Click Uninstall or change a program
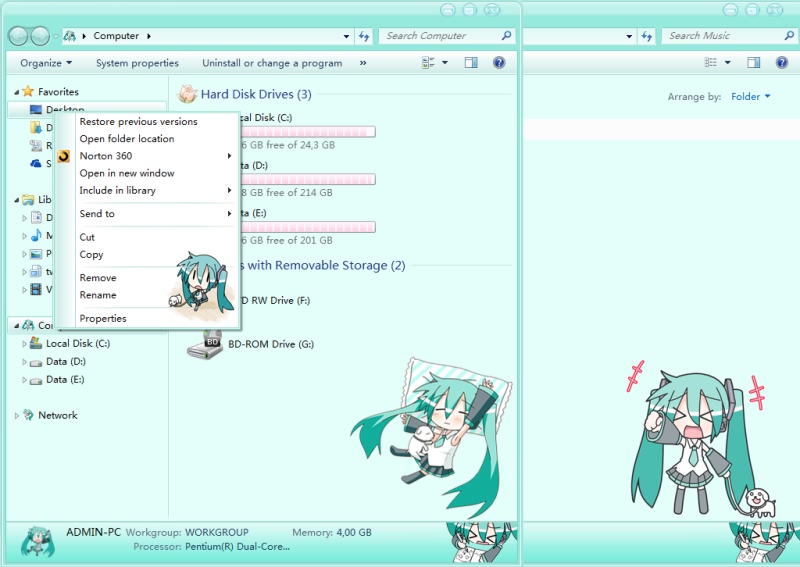 (272, 63)
